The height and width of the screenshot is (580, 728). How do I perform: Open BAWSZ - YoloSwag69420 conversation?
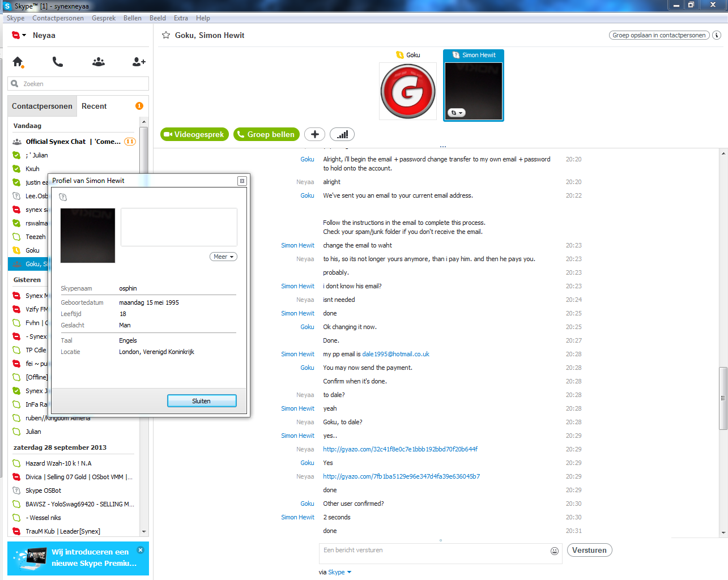[73, 504]
